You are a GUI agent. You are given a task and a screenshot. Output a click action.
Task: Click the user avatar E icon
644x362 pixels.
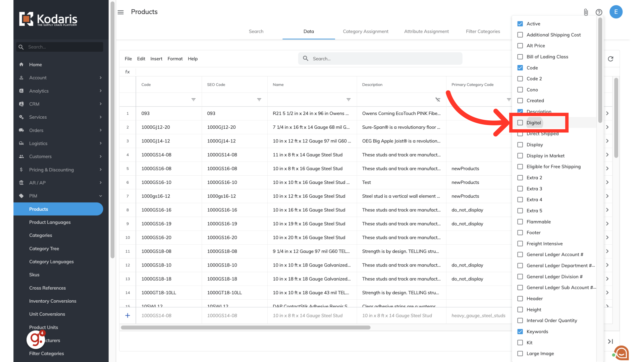pos(616,12)
